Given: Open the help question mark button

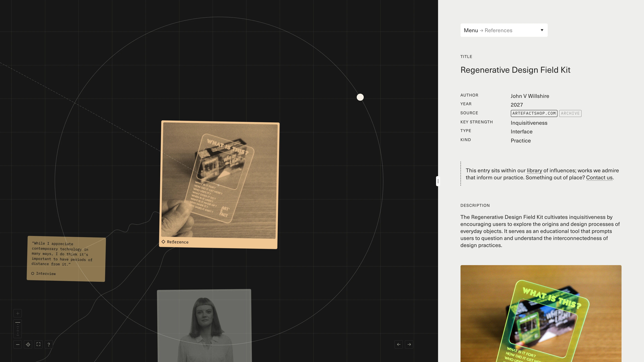Looking at the screenshot, I should [x=49, y=345].
